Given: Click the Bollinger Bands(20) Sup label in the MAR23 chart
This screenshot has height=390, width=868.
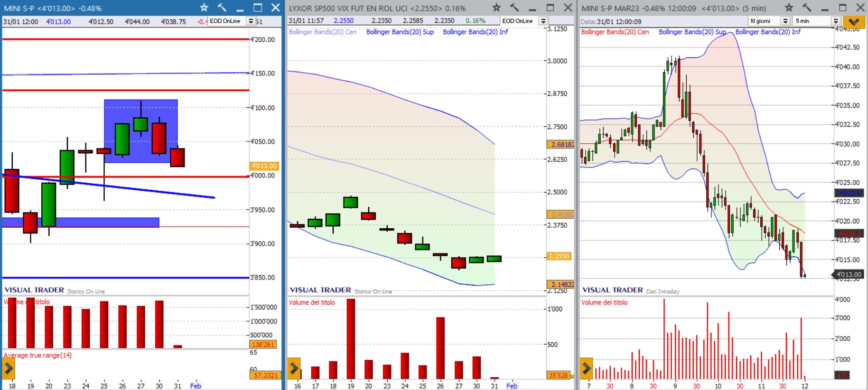Looking at the screenshot, I should click(x=692, y=32).
